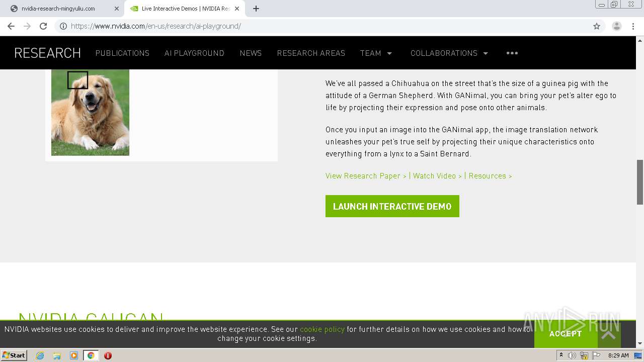View site information icon in address bar
Viewport: 644px width, 362px height.
(x=63, y=26)
